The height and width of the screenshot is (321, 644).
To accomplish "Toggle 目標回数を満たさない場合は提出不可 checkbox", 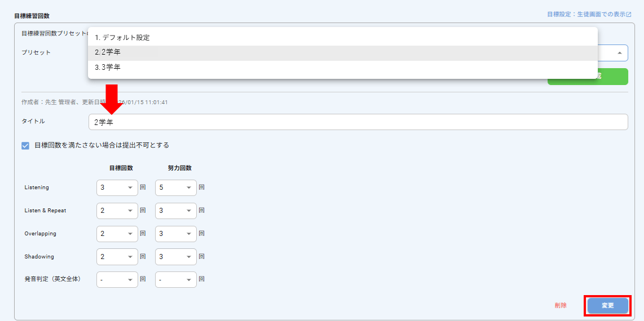I will point(25,145).
